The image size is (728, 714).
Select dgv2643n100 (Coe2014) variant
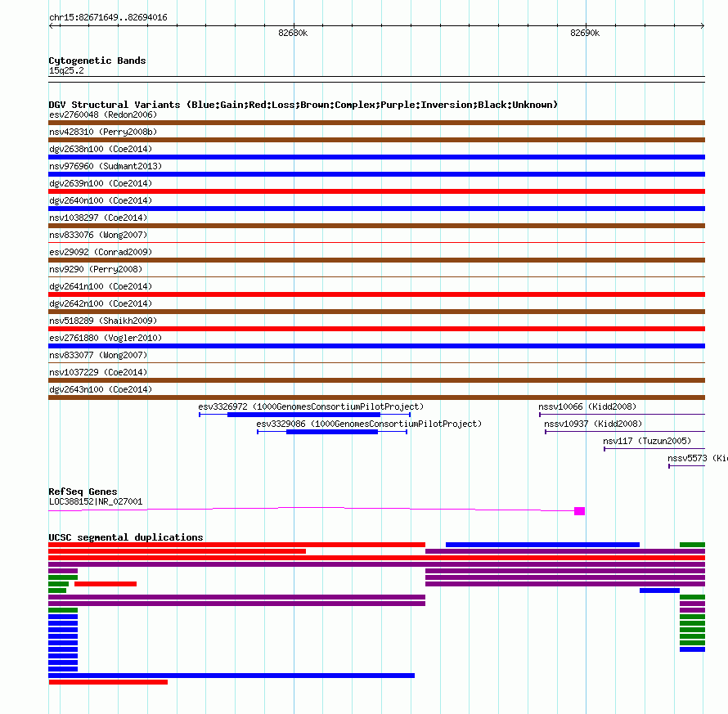pos(101,389)
